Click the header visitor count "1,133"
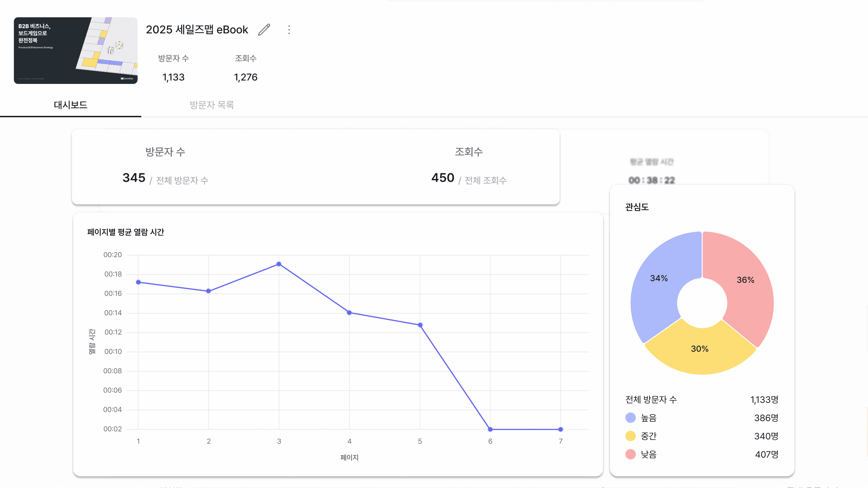This screenshot has width=868, height=488. [x=173, y=77]
